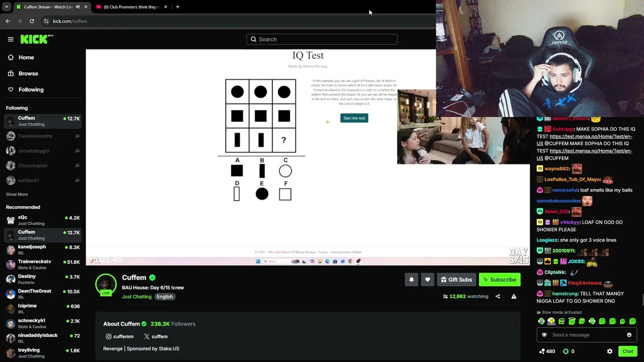
Task: Share the stream using share icon
Action: point(498,297)
